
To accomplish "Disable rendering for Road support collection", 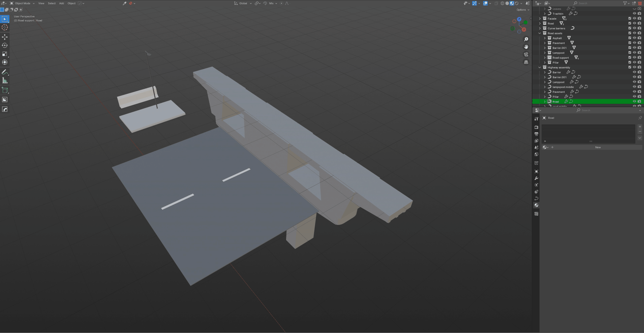I will pos(639,58).
